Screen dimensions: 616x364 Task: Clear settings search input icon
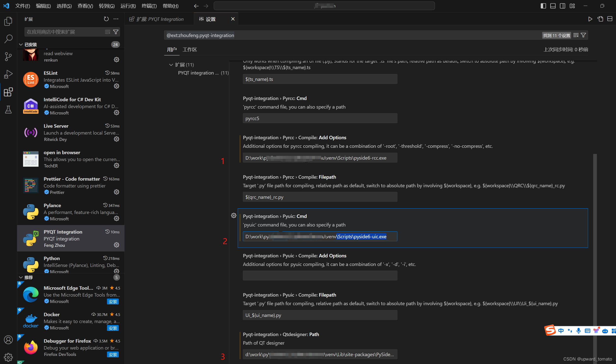pos(576,35)
